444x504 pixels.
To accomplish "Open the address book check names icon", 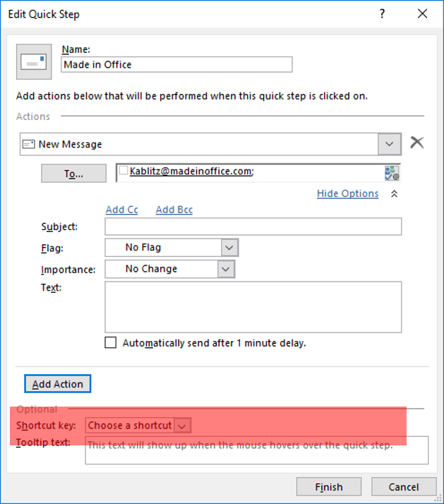I will 392,173.
